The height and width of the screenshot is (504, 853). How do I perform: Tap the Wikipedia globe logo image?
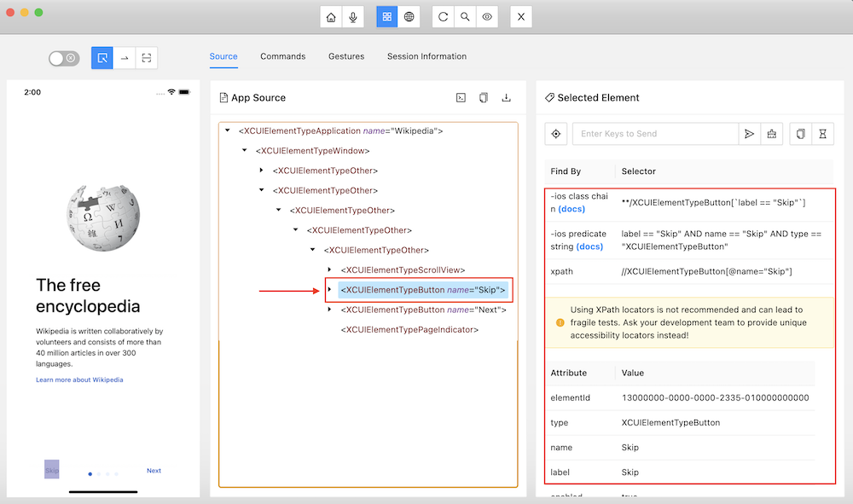tap(103, 217)
